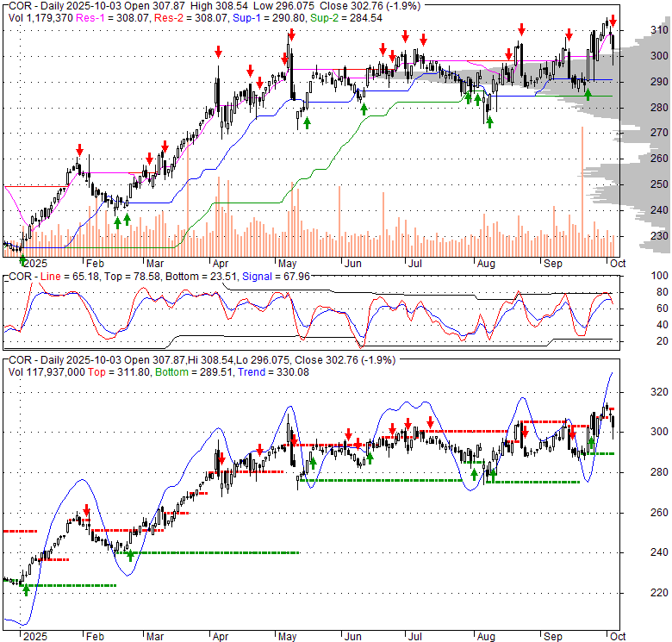
Task: Click the green buy arrow below January 2025, top chart
Action: (x=22, y=259)
